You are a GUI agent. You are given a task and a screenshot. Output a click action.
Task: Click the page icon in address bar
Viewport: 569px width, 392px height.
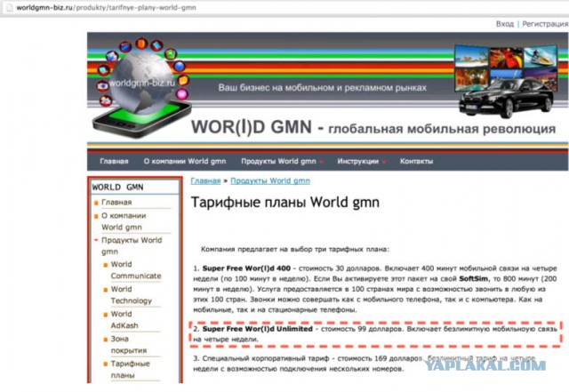click(x=10, y=7)
